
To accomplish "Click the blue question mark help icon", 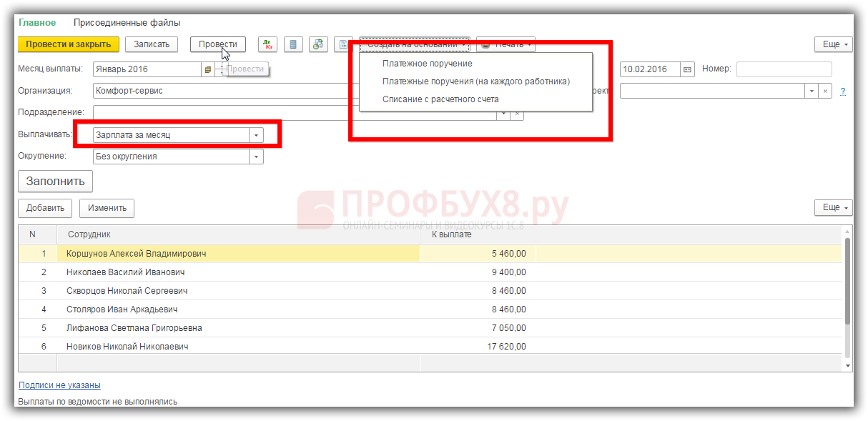I will point(843,91).
